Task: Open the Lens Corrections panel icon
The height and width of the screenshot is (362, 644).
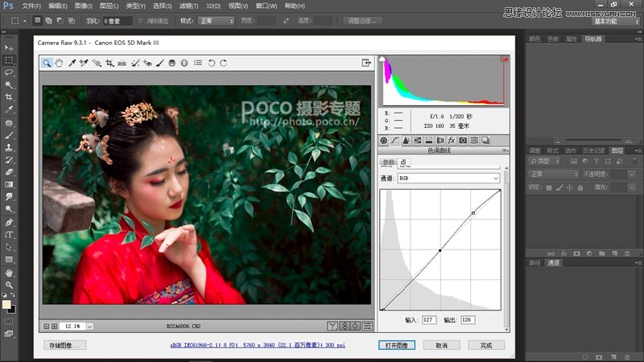Action: (x=440, y=140)
